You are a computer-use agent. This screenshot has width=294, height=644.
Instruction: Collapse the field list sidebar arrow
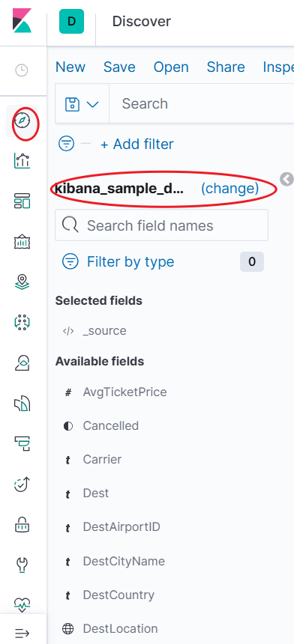point(287,179)
